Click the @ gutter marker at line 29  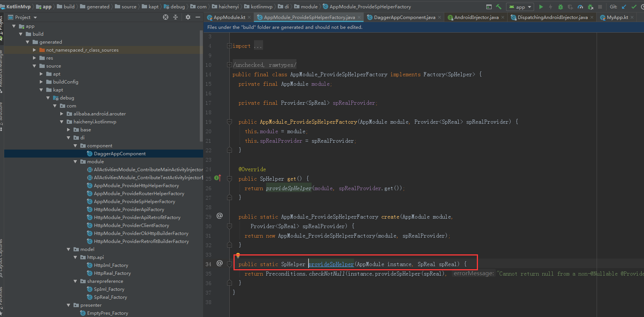(219, 216)
